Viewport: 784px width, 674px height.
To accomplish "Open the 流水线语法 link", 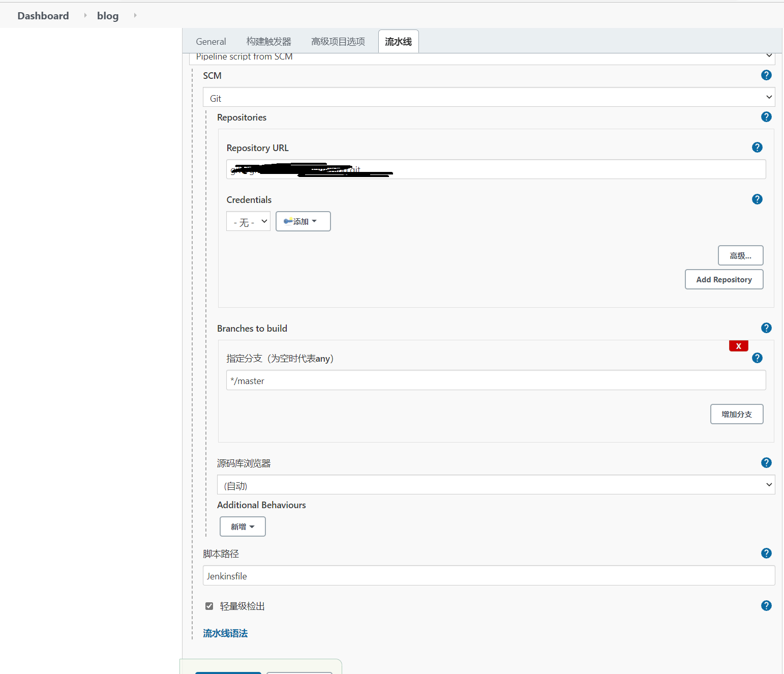I will (x=225, y=633).
